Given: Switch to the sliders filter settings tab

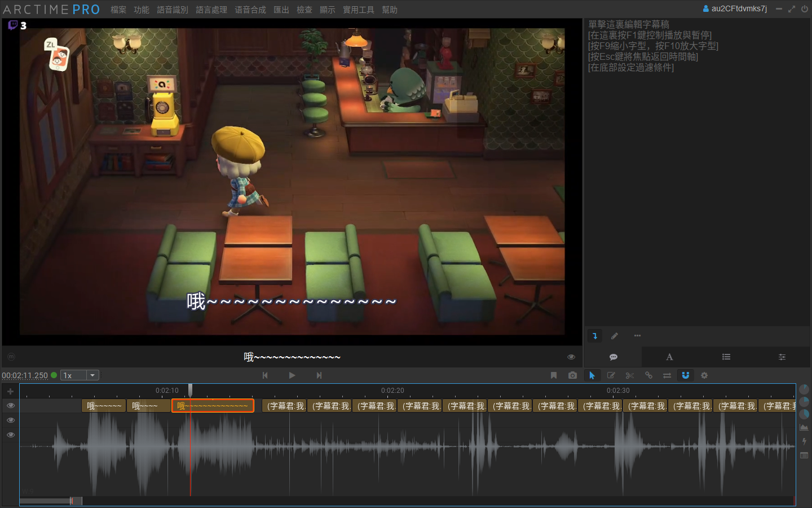Looking at the screenshot, I should pos(782,357).
